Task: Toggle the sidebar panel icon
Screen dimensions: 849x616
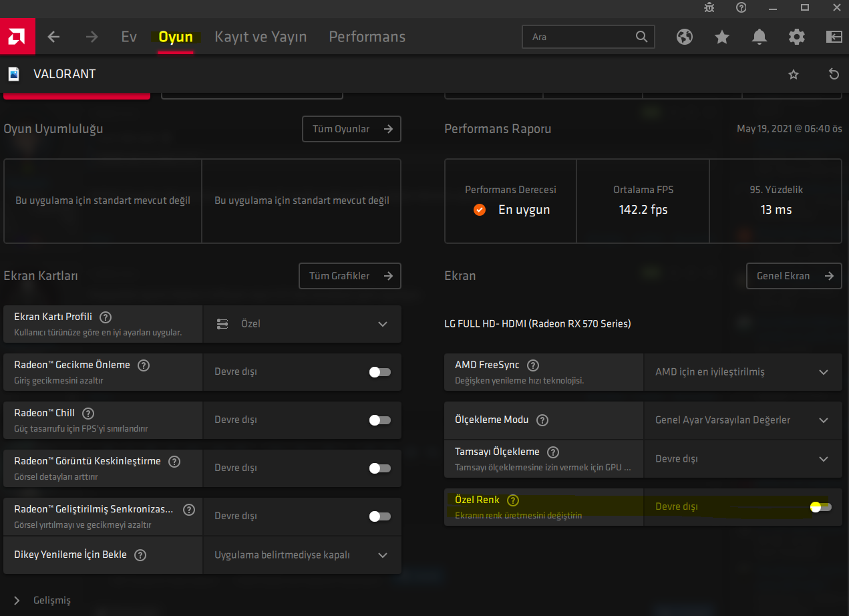Action: click(x=834, y=37)
